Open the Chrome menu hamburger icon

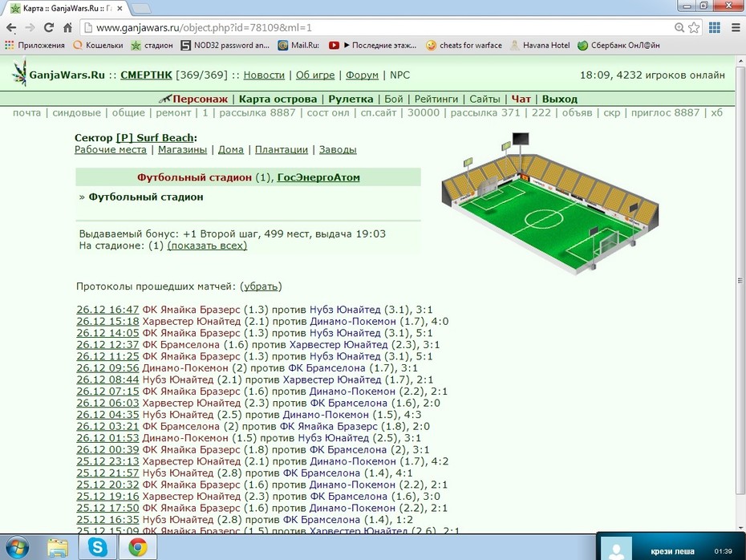point(736,27)
